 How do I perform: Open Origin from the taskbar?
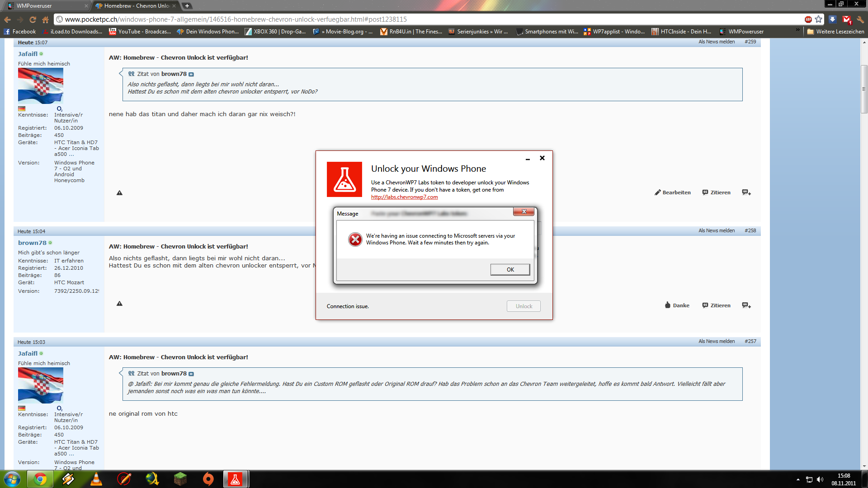pyautogui.click(x=208, y=479)
